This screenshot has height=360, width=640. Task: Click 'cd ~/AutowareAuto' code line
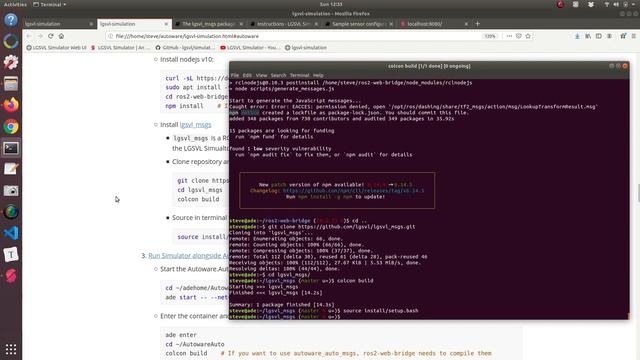[x=195, y=344]
